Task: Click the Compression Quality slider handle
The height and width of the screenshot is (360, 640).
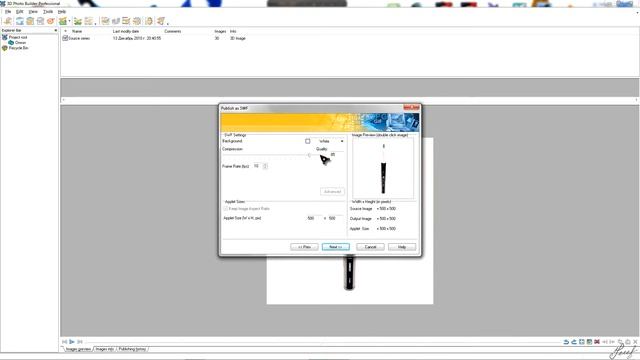Action: (x=309, y=155)
